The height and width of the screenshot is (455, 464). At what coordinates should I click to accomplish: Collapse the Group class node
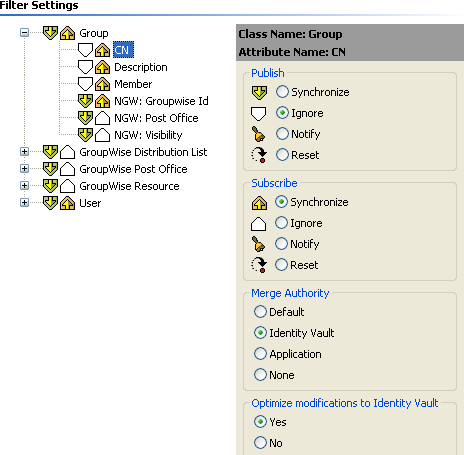pos(24,33)
